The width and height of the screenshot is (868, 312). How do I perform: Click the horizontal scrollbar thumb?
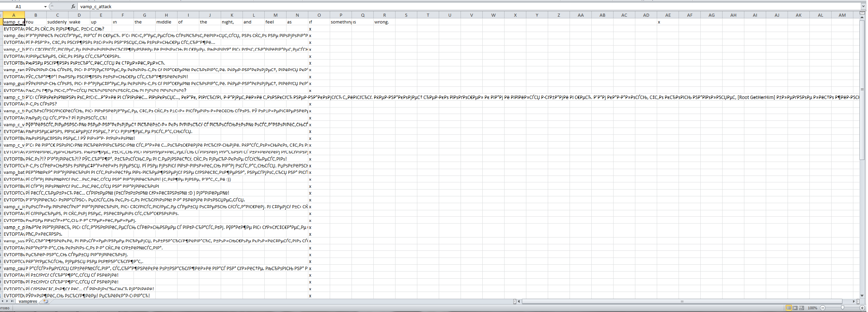pos(682,301)
